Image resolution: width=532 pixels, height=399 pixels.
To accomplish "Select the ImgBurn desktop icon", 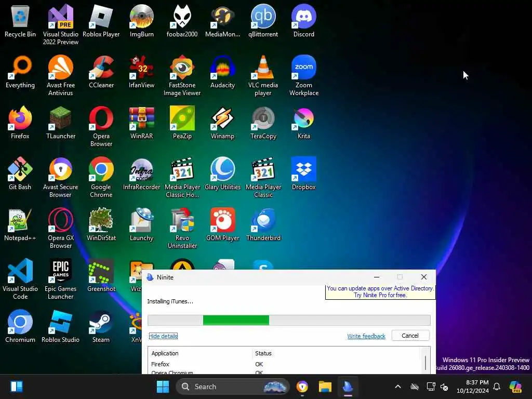I will point(141,21).
